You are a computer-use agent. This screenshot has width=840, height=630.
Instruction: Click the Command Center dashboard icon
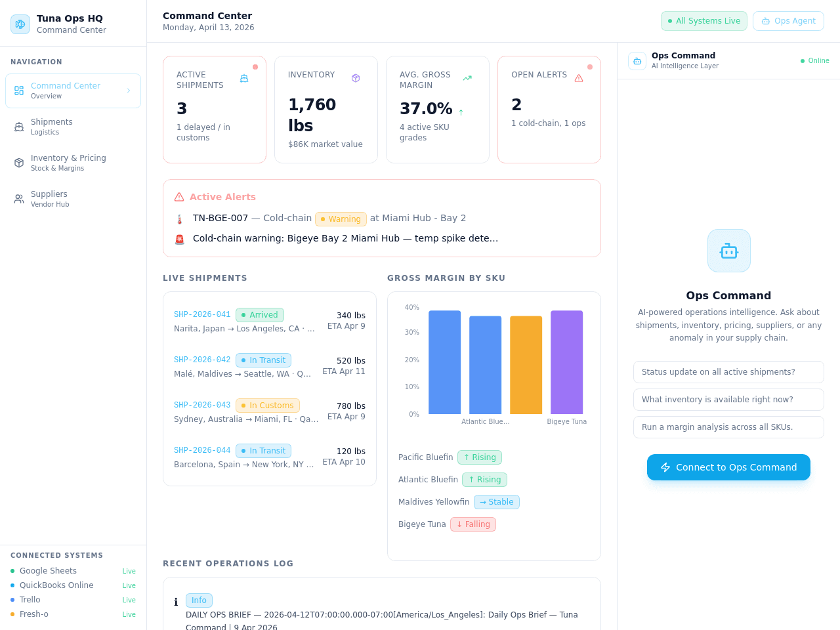(19, 91)
